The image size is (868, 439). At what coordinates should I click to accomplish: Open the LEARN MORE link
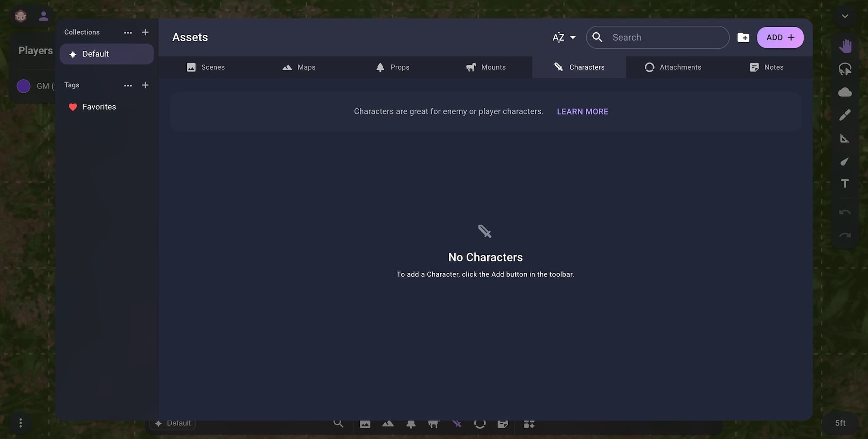pos(582,112)
